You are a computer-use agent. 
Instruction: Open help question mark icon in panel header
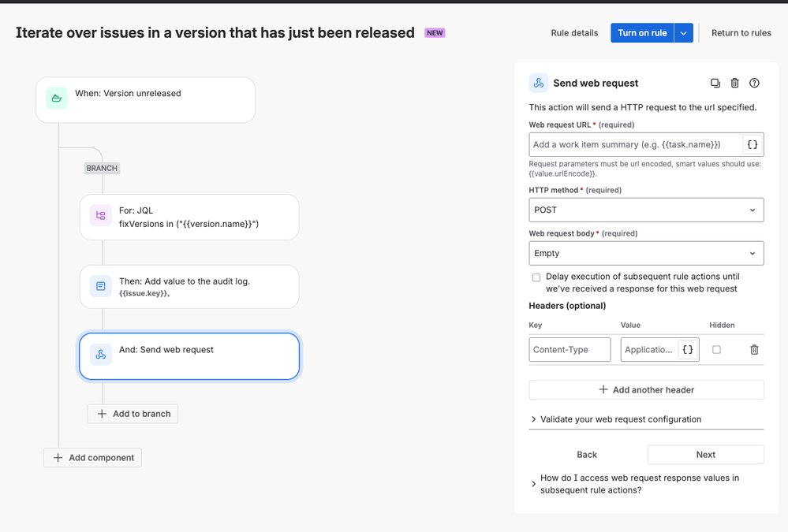754,83
